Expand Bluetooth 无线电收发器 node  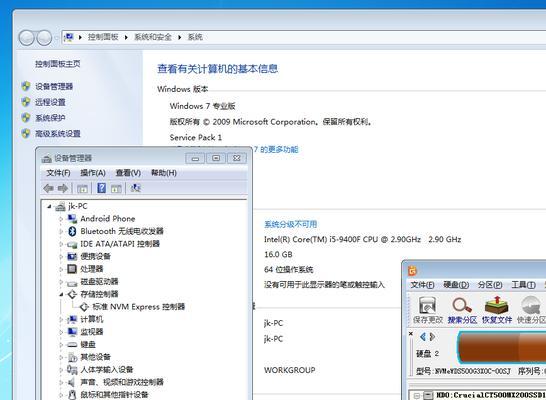tap(61, 232)
